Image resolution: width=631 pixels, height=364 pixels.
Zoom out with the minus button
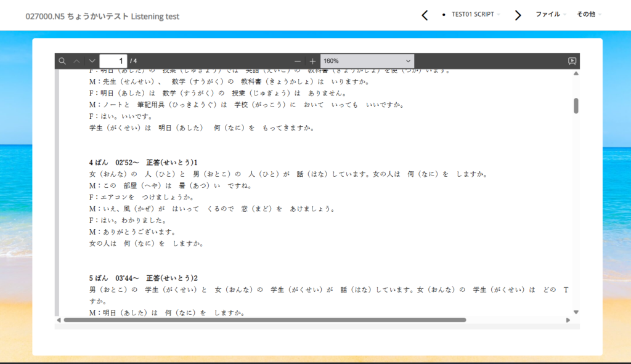tap(298, 61)
